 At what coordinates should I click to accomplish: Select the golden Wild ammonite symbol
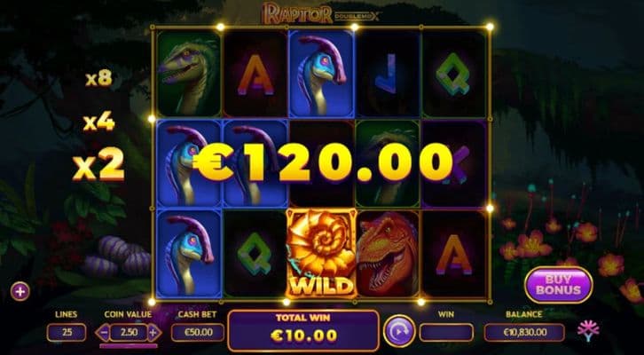coord(322,253)
